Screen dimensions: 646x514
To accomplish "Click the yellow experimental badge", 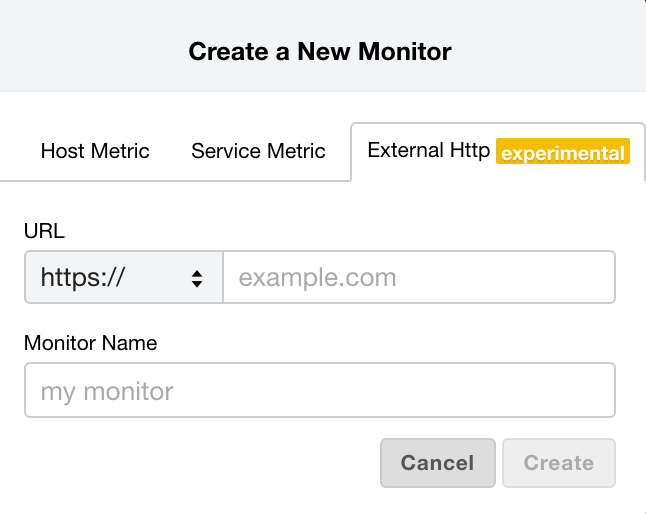I will point(564,153).
